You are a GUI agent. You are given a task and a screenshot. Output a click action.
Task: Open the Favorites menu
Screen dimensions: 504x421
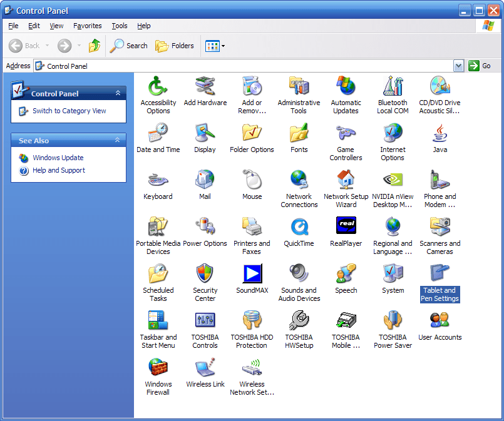pyautogui.click(x=87, y=26)
